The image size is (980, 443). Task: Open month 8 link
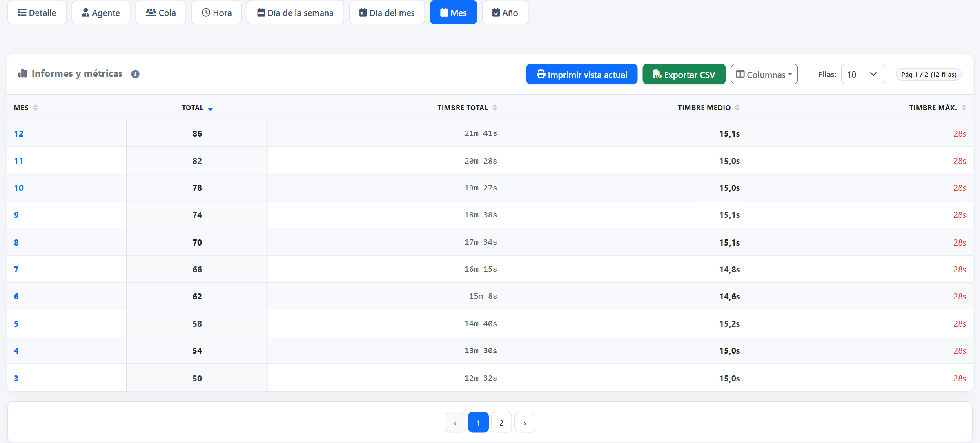(16, 243)
